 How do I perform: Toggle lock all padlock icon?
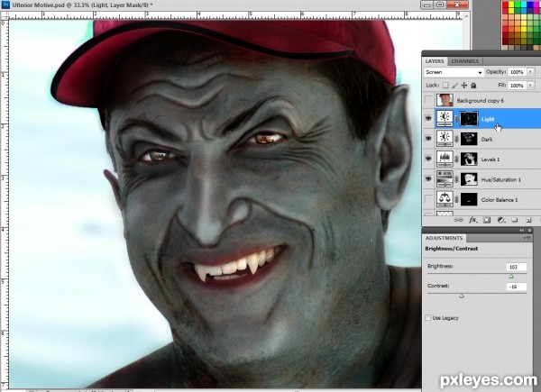tap(473, 85)
